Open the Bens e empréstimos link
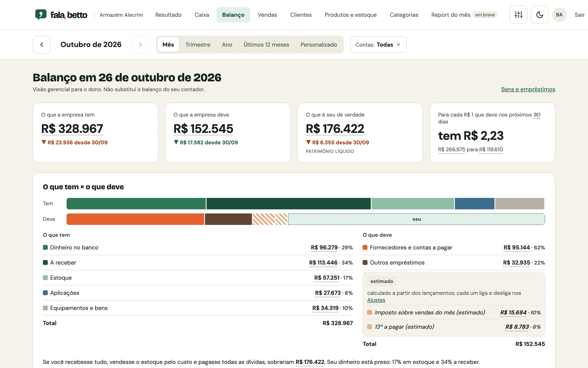The height and width of the screenshot is (368, 588). coord(528,89)
